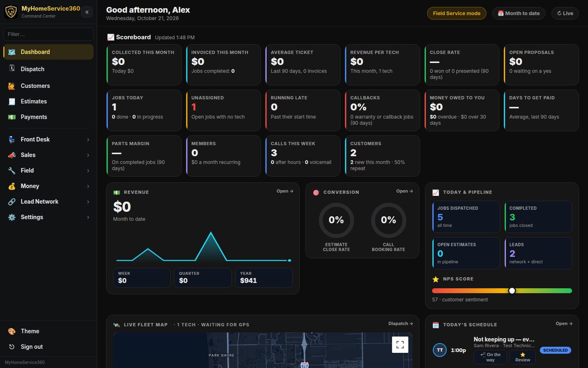The width and height of the screenshot is (588, 368).
Task: Expand the Front Desk menu chevron
Action: [88, 140]
